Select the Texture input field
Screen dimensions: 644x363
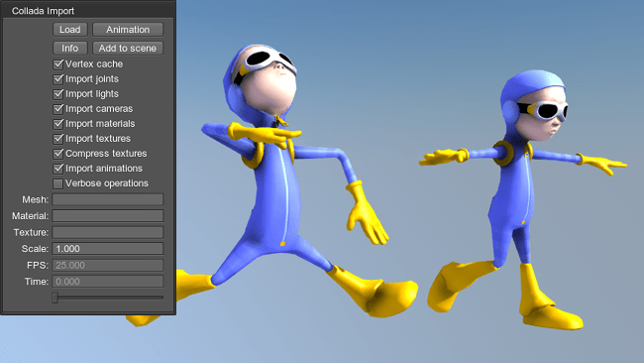click(108, 232)
